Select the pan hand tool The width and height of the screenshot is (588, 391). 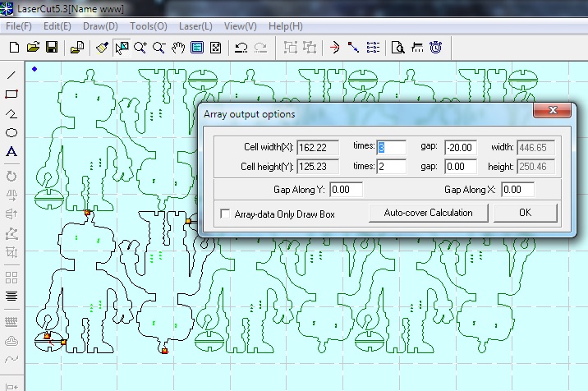(x=178, y=48)
